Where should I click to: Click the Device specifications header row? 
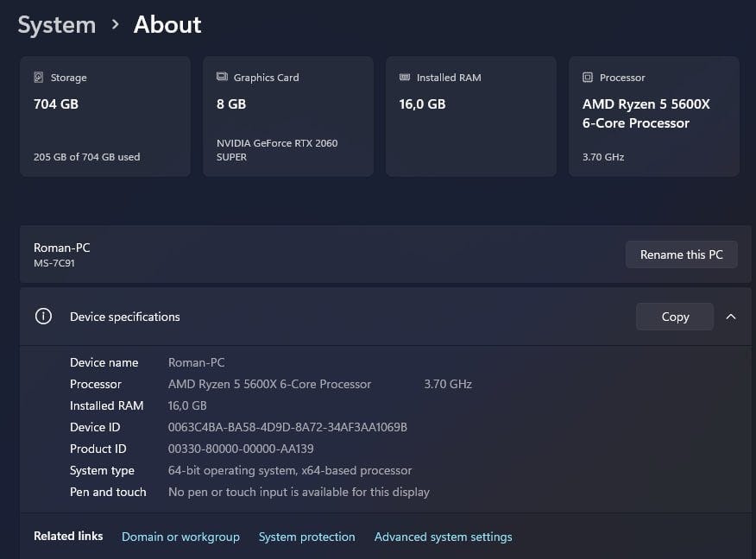coord(345,317)
